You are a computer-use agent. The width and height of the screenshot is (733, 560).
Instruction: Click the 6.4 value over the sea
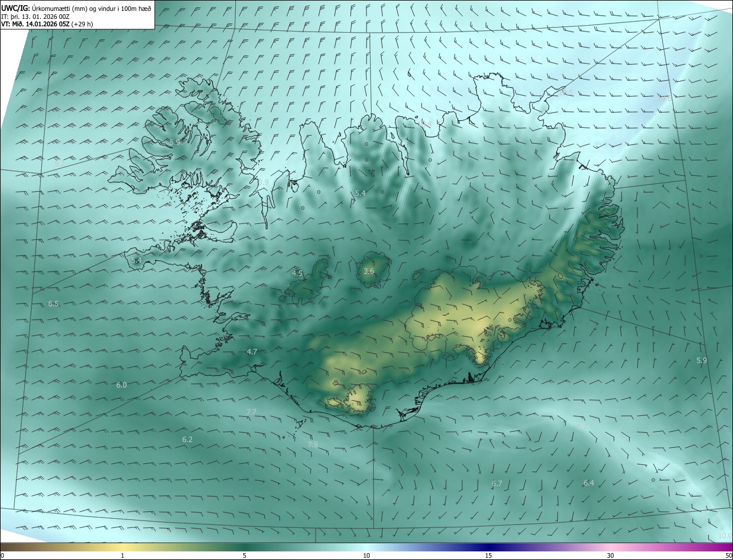point(589,483)
